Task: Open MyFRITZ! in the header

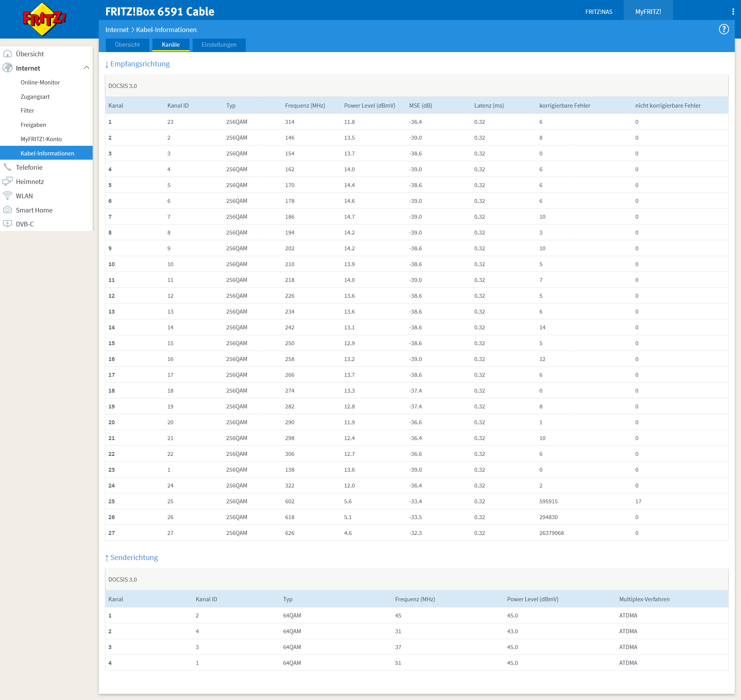Action: 648,12
